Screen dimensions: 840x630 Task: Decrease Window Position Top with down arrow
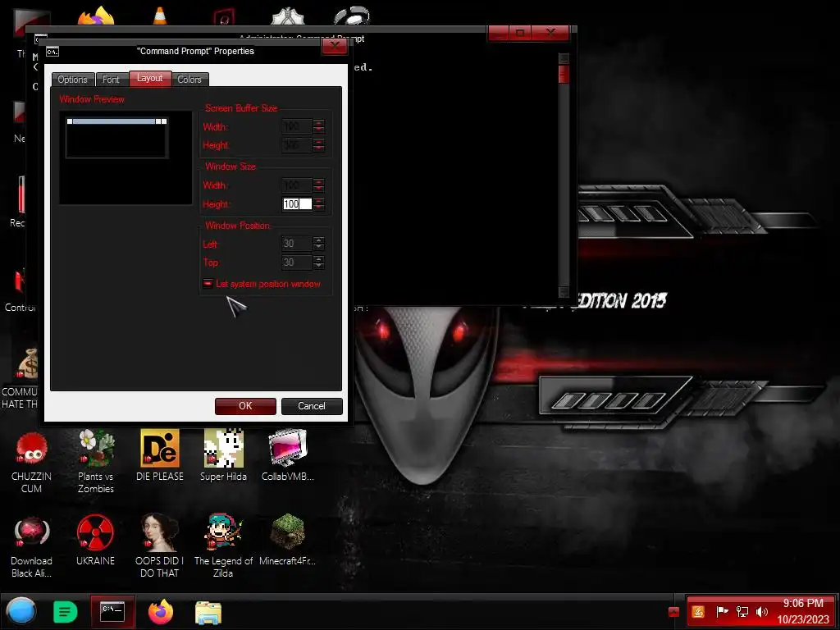(x=319, y=267)
